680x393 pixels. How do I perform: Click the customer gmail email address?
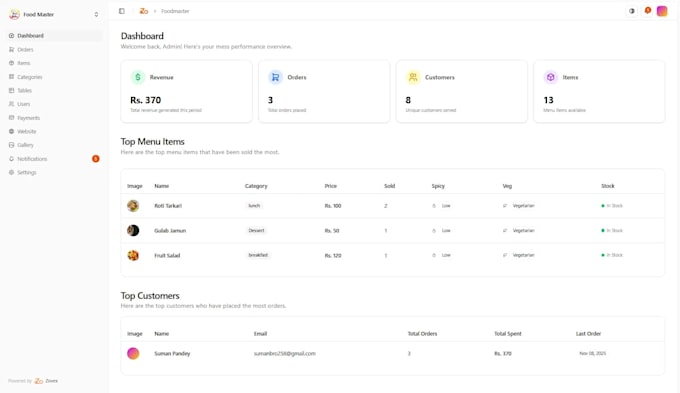coord(284,354)
